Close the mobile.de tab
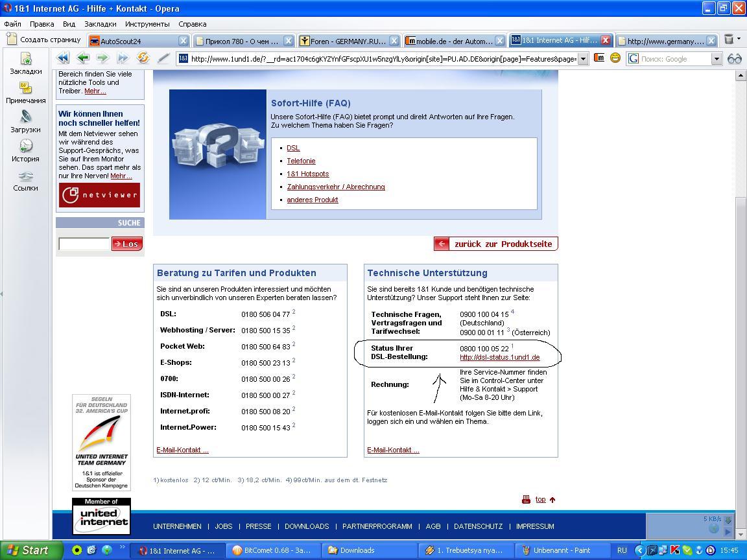The width and height of the screenshot is (747, 560). pyautogui.click(x=500, y=41)
